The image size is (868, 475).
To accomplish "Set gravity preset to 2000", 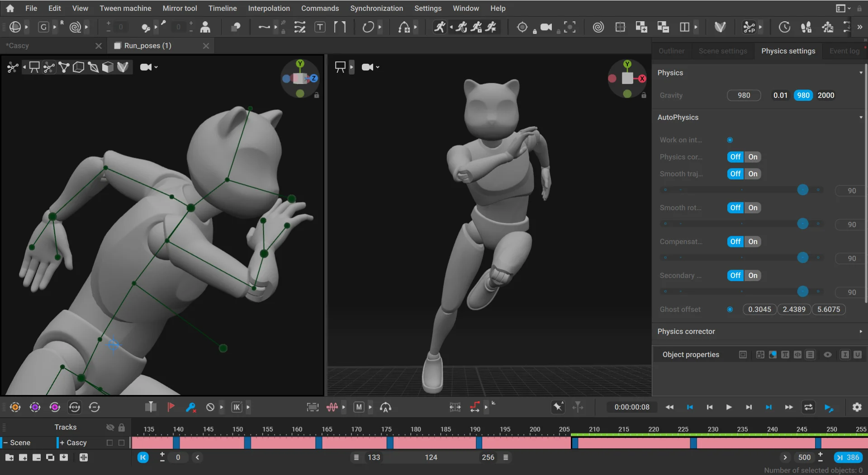I will (x=825, y=95).
